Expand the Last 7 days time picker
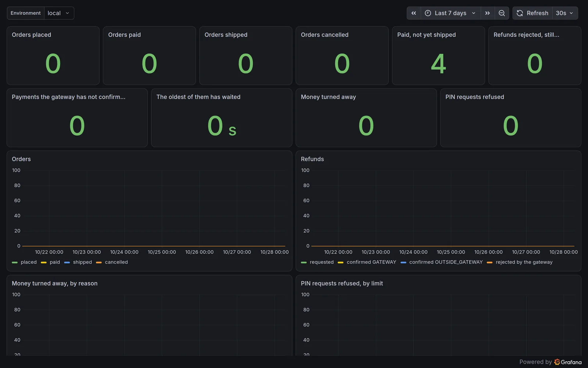 click(x=451, y=13)
